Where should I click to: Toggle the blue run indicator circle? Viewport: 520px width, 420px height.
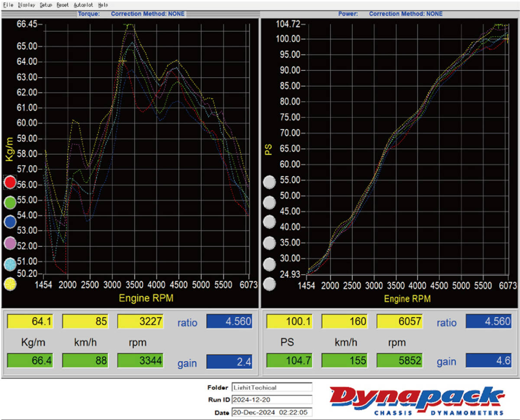(10, 223)
